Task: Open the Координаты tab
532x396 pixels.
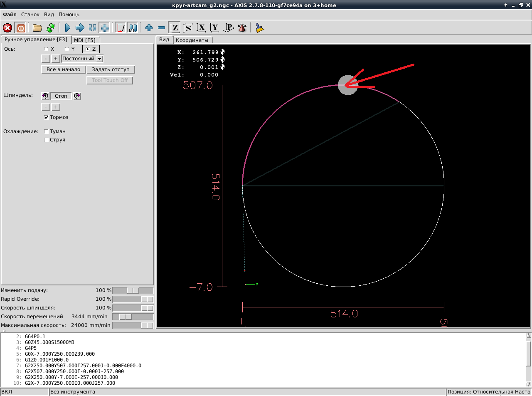Action: pos(192,40)
